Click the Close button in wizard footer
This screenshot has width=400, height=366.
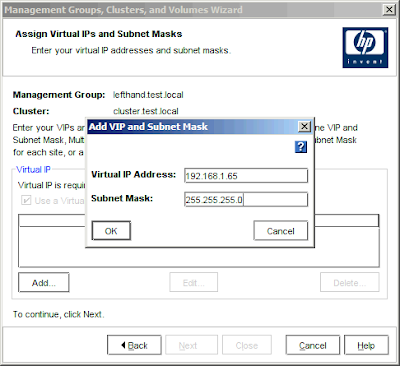pyautogui.click(x=247, y=345)
